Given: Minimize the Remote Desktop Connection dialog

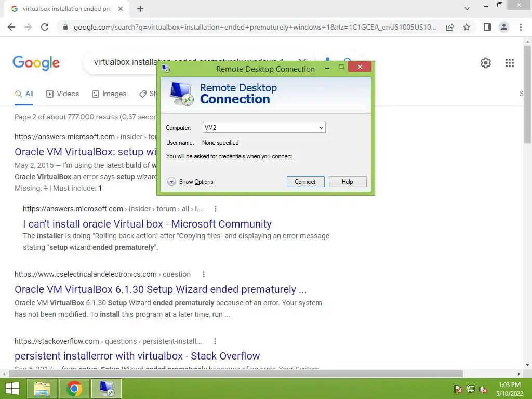Looking at the screenshot, I should click(327, 68).
